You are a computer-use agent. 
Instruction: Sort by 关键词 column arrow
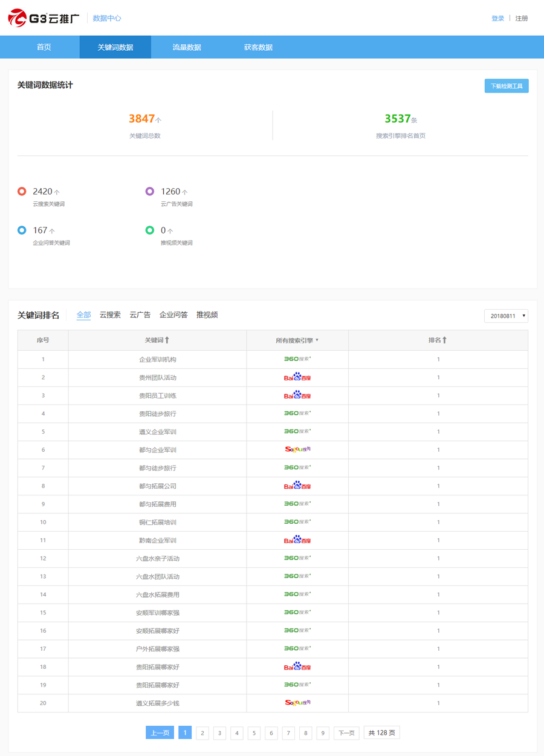click(x=167, y=340)
